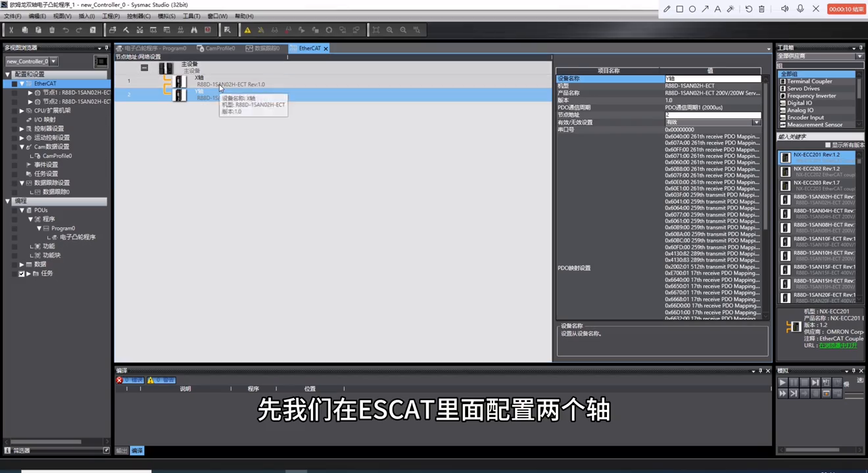Click the master device icon in network view
This screenshot has width=868, height=473.
coord(166,68)
